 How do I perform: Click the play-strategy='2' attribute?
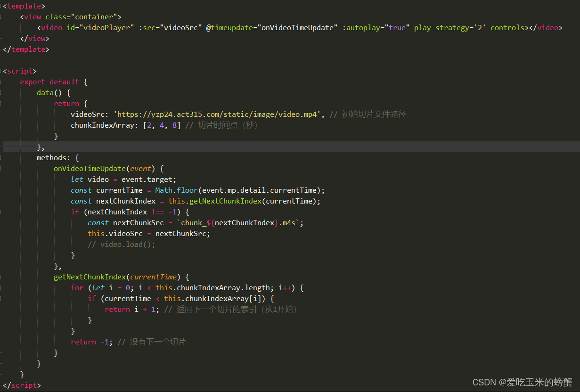click(450, 28)
